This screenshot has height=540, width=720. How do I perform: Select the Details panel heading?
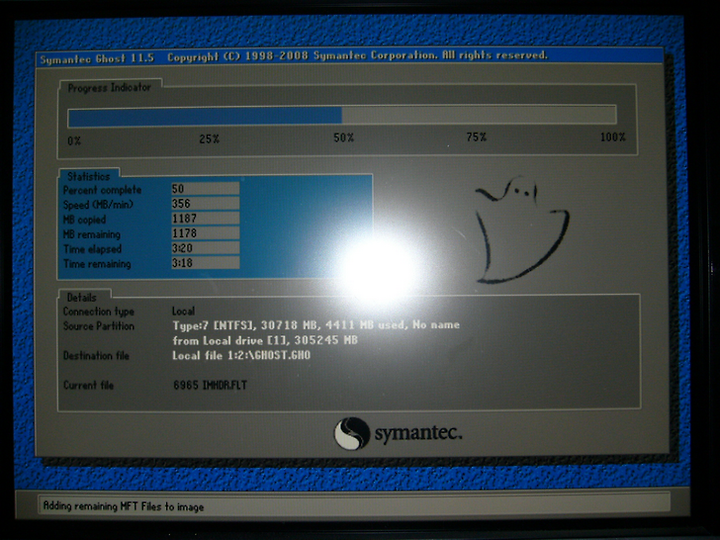coord(81,297)
